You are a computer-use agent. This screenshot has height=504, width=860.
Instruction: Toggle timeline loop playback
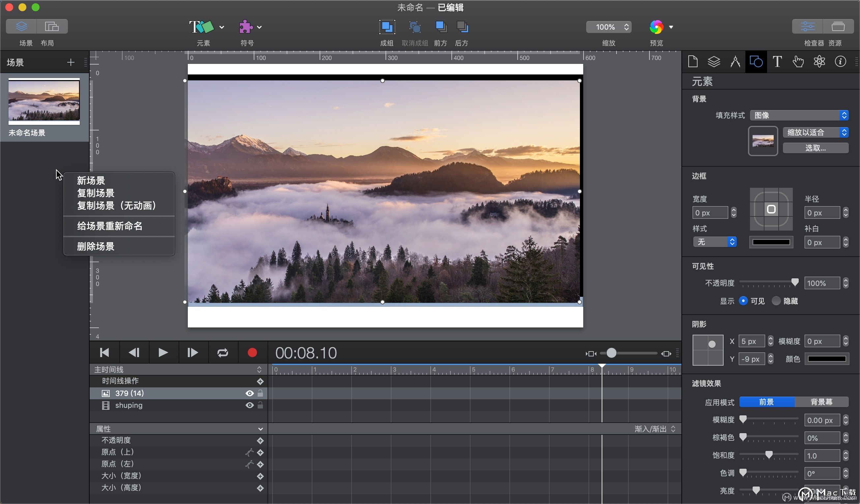(222, 352)
